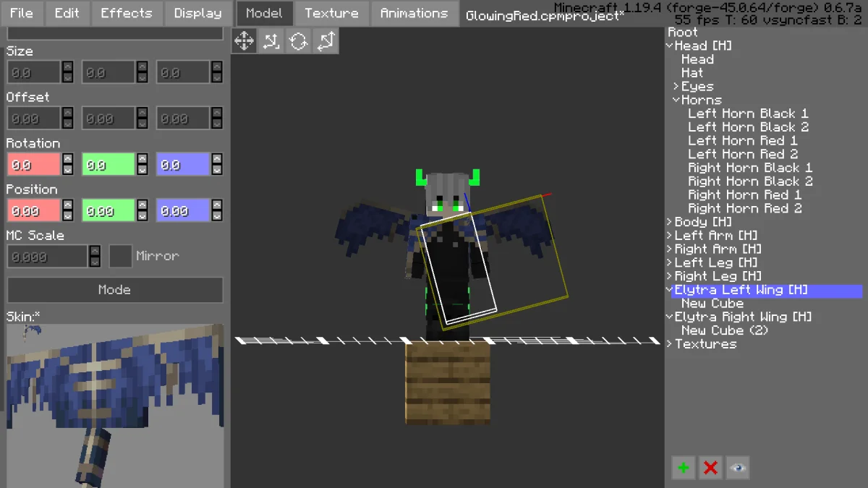Select the circular arrows rotate tool
The width and height of the screenshot is (868, 488).
tap(298, 41)
